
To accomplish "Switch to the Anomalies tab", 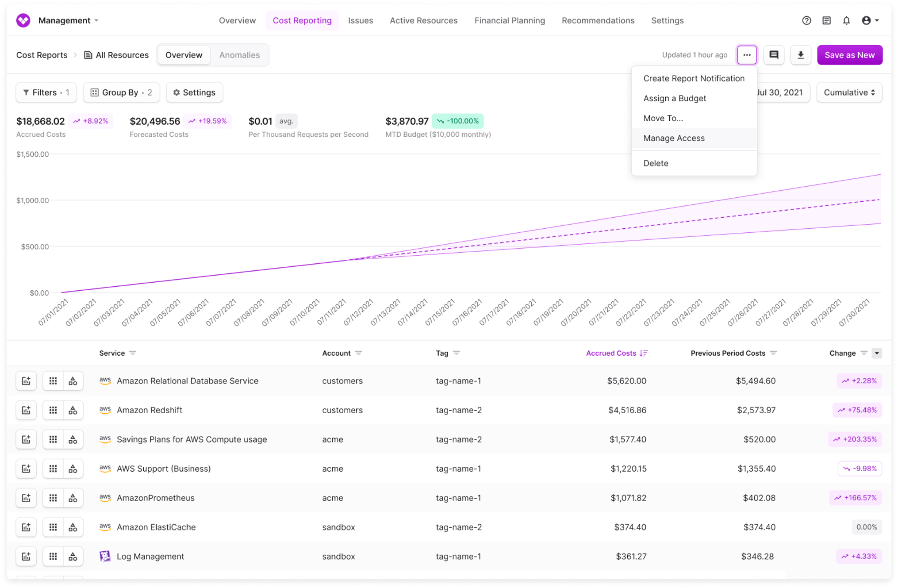I will click(x=239, y=55).
